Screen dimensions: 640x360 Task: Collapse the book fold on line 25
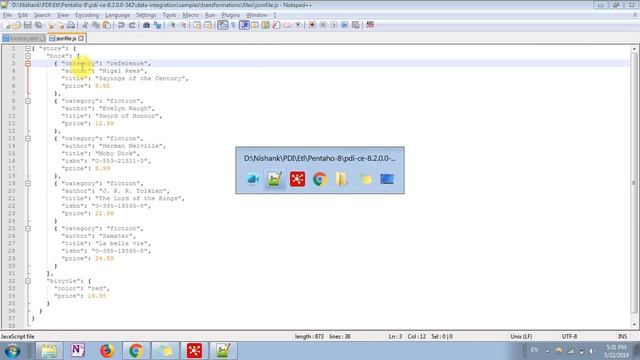[28, 229]
